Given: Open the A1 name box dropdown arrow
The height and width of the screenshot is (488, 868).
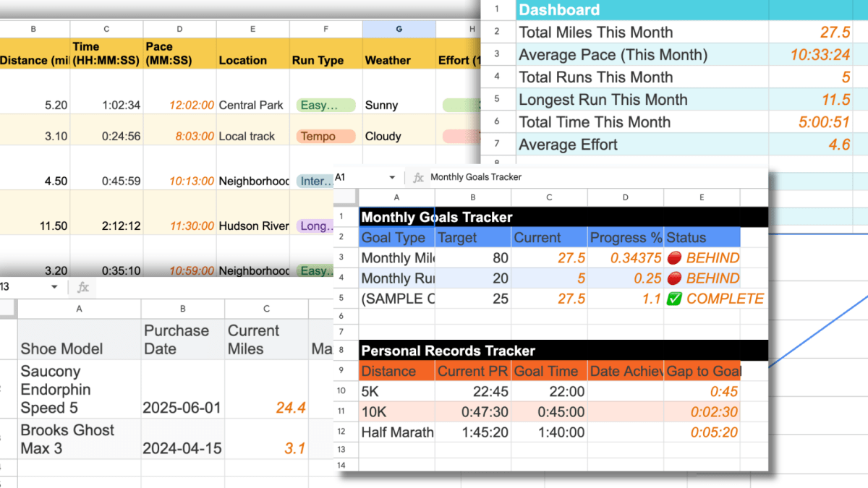Looking at the screenshot, I should click(x=392, y=177).
